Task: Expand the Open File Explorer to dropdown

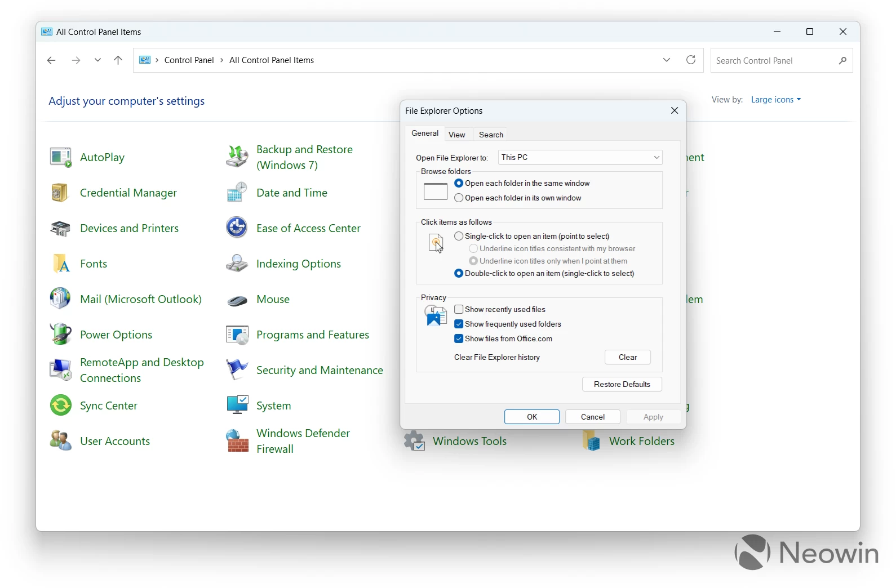Action: [x=580, y=157]
